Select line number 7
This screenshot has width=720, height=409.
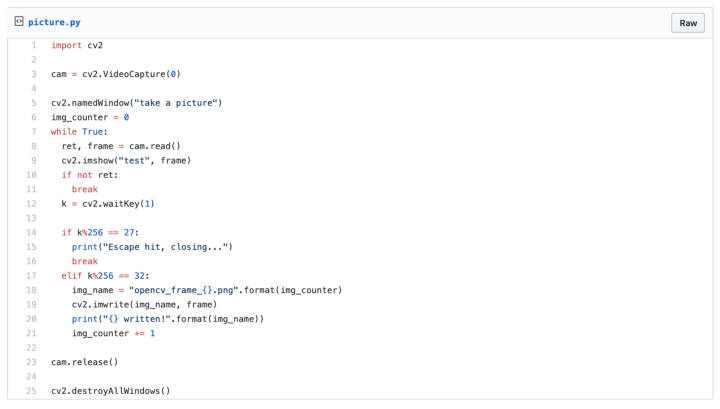pos(34,132)
